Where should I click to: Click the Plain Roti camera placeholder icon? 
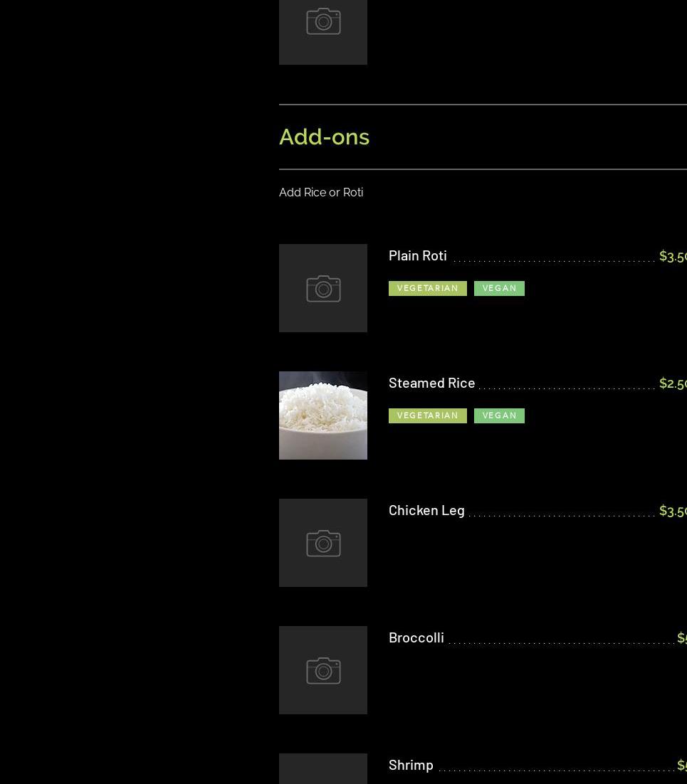[x=323, y=288]
